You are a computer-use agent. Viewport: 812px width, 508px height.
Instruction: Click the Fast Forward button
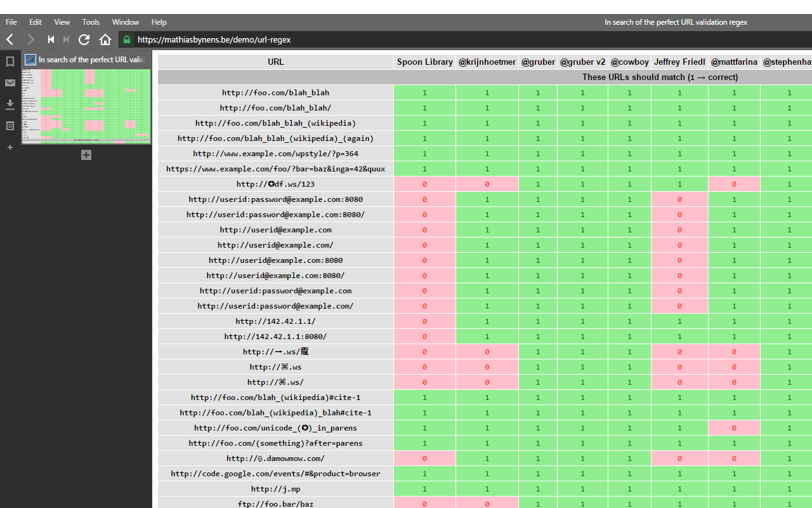point(66,39)
